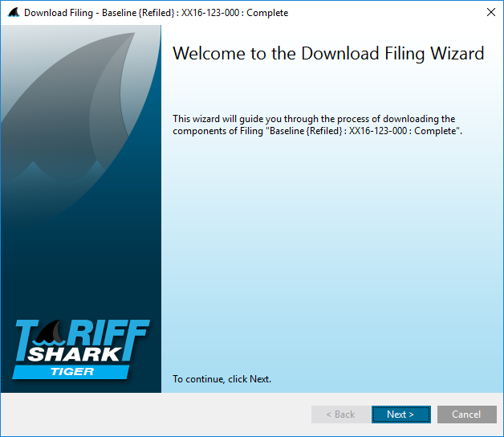Click the Tariff Shark Tiger logo
The height and width of the screenshot is (437, 504).
(x=81, y=349)
